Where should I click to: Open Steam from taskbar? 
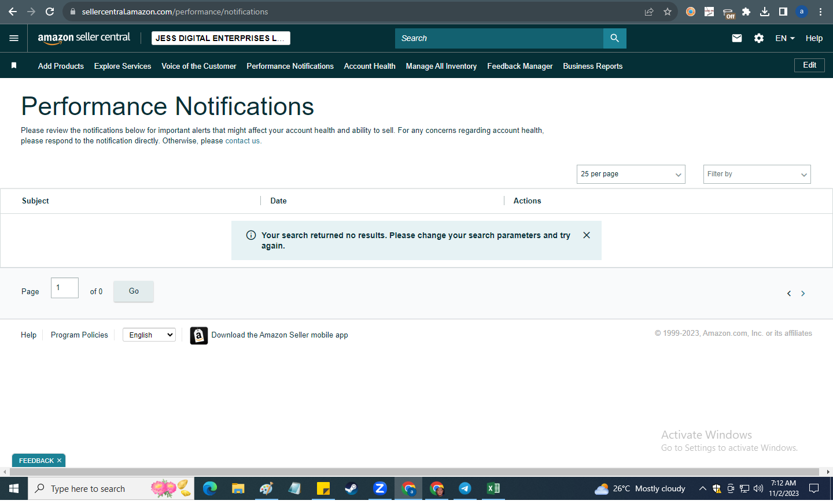click(x=351, y=488)
